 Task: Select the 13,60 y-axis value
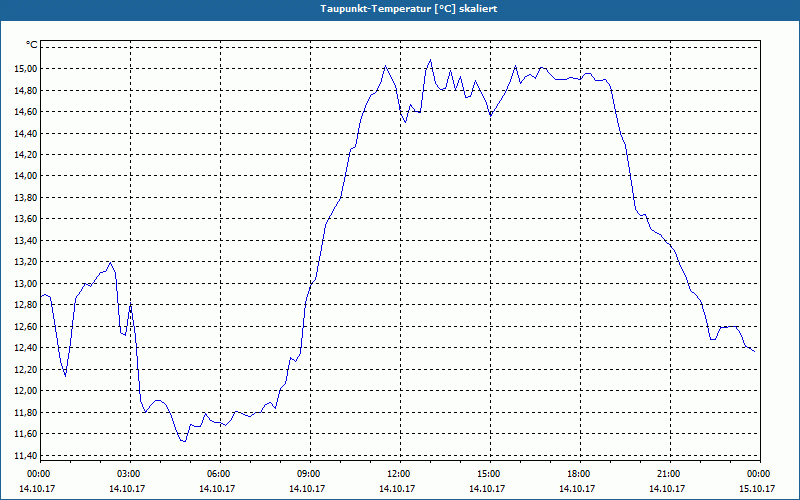26,219
